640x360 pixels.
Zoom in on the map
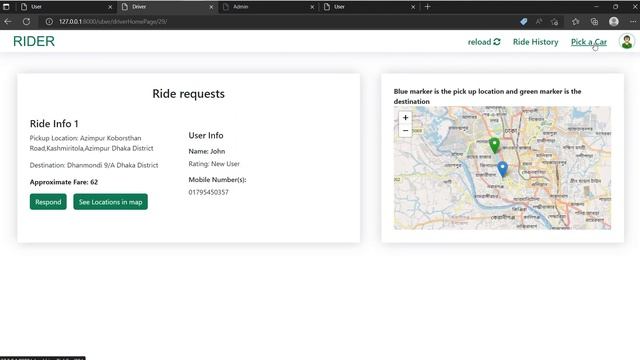[405, 118]
